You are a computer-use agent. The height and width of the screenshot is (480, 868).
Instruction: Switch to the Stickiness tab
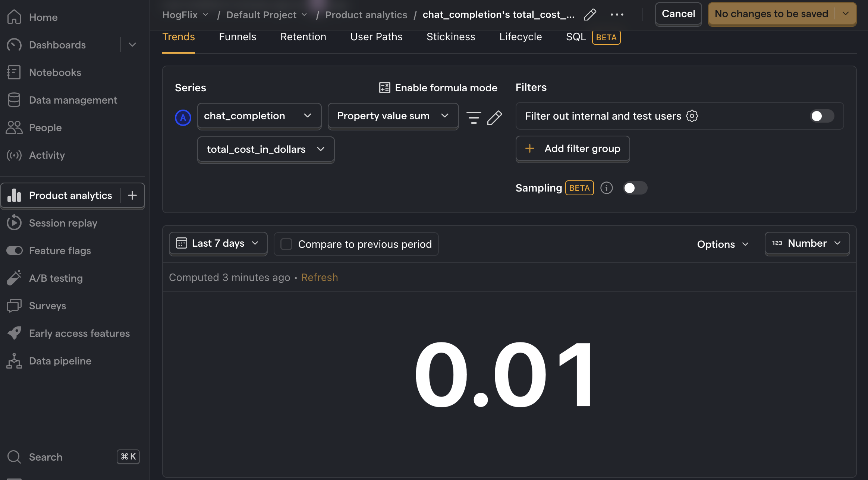click(451, 37)
